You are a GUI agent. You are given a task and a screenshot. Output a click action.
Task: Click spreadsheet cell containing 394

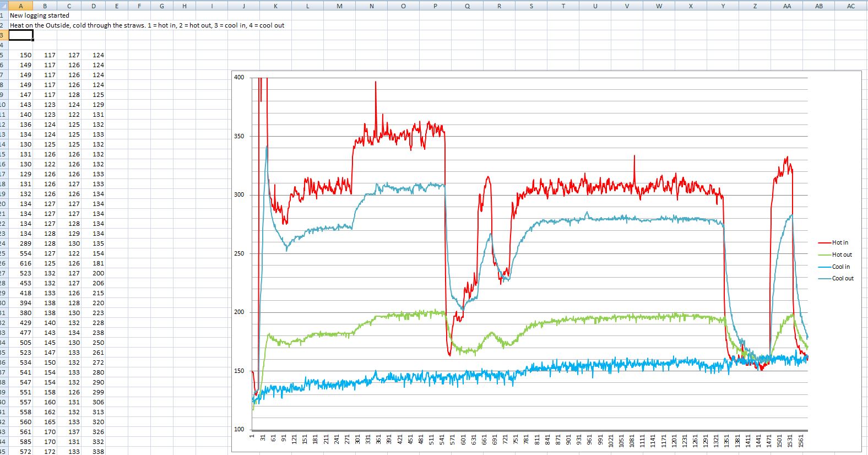[x=21, y=303]
